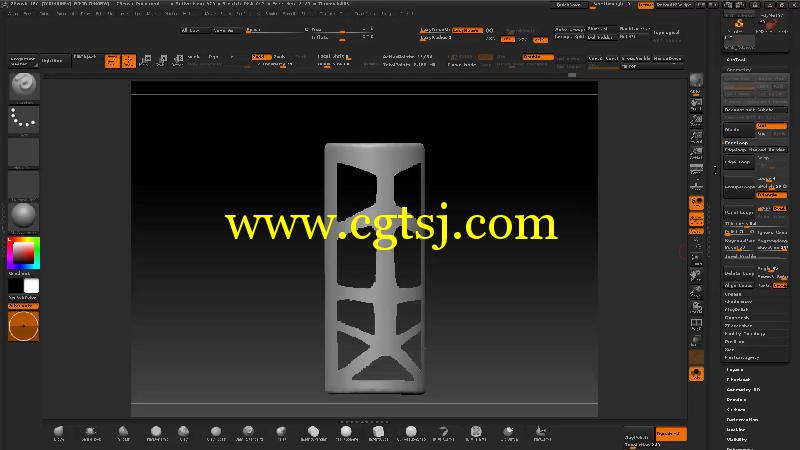Open the Color menu
Image resolution: width=800 pixels, height=450 pixels.
tap(44, 13)
